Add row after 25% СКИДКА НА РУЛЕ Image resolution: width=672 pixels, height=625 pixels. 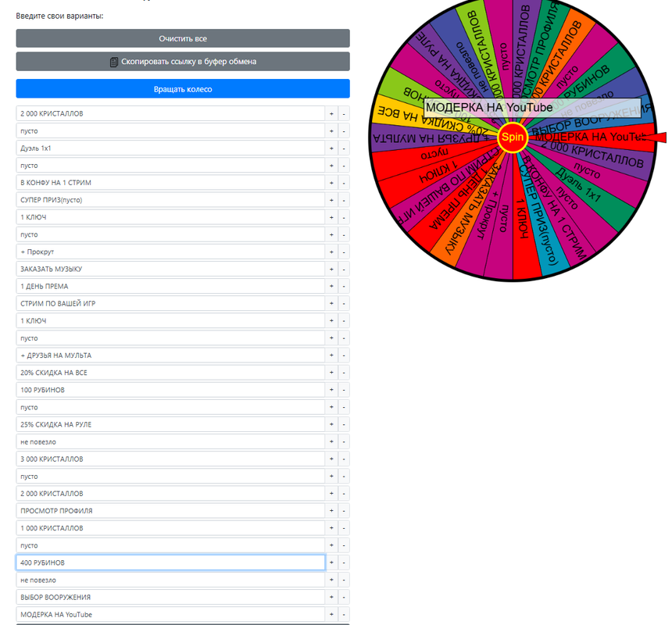pos(331,424)
